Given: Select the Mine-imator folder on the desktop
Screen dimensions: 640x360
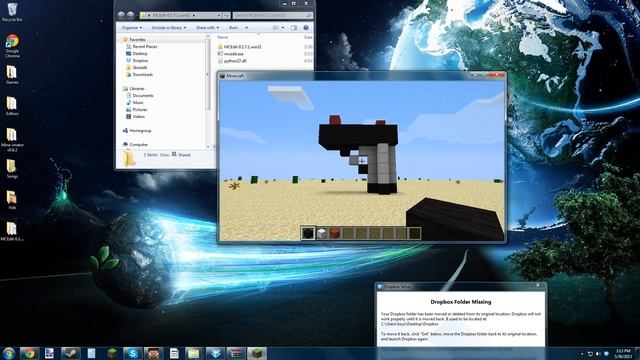Looking at the screenshot, I should point(12,139).
